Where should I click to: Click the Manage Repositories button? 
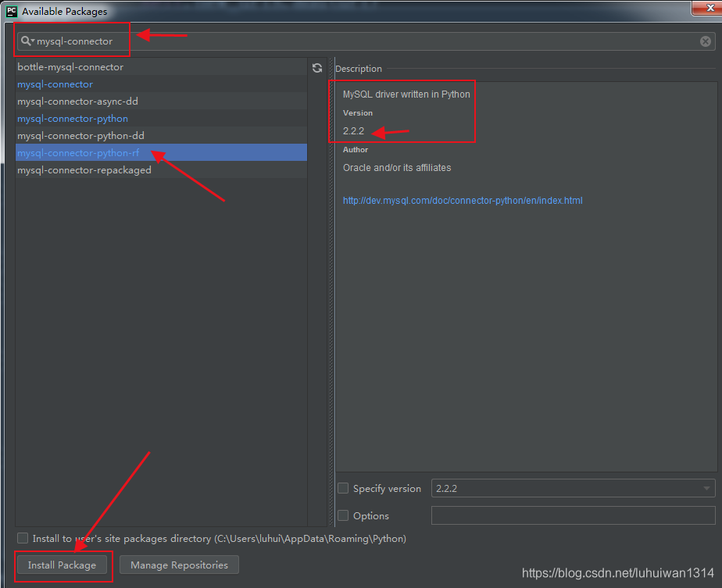pyautogui.click(x=179, y=565)
